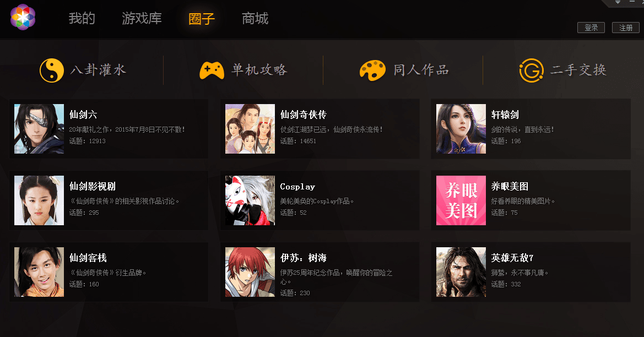The image size is (644, 337).
Task: Open the 仙剑六 circle thumbnail
Action: point(39,129)
